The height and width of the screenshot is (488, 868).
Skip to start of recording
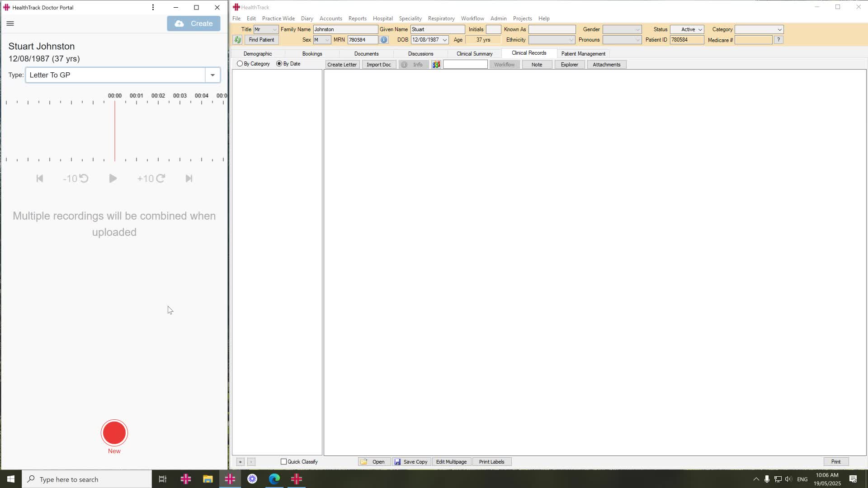40,178
